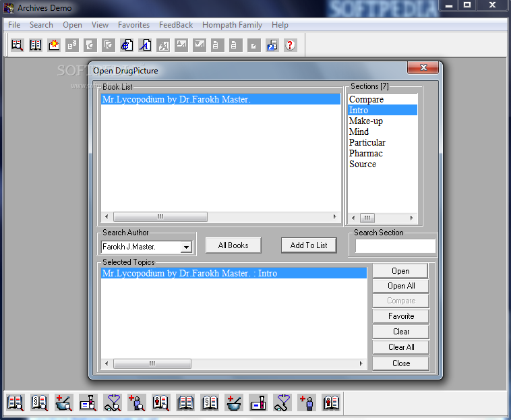Click the Clear All button
The height and width of the screenshot is (420, 511).
[x=401, y=347]
